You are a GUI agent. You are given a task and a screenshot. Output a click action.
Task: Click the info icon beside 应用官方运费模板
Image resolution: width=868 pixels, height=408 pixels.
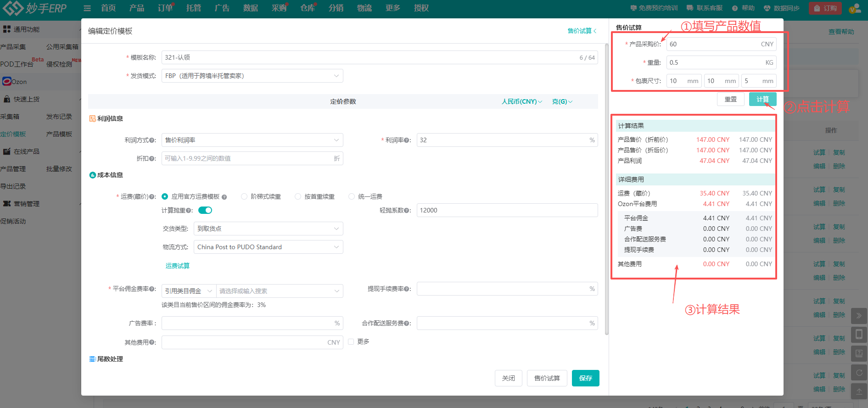click(224, 197)
